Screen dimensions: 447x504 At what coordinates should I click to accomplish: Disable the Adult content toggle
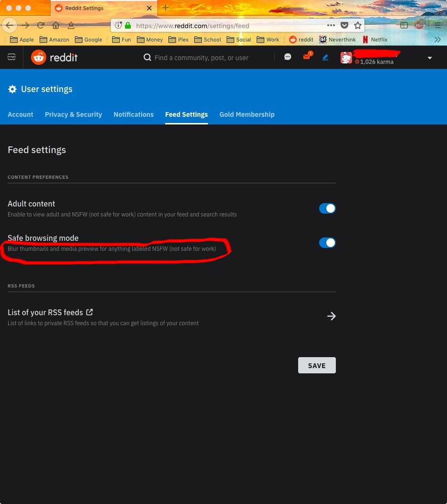(x=327, y=208)
